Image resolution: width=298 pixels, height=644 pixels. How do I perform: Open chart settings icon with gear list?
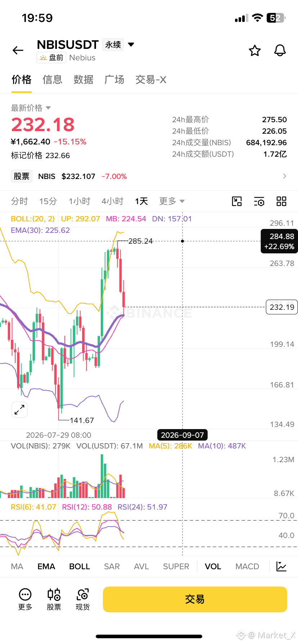click(259, 201)
